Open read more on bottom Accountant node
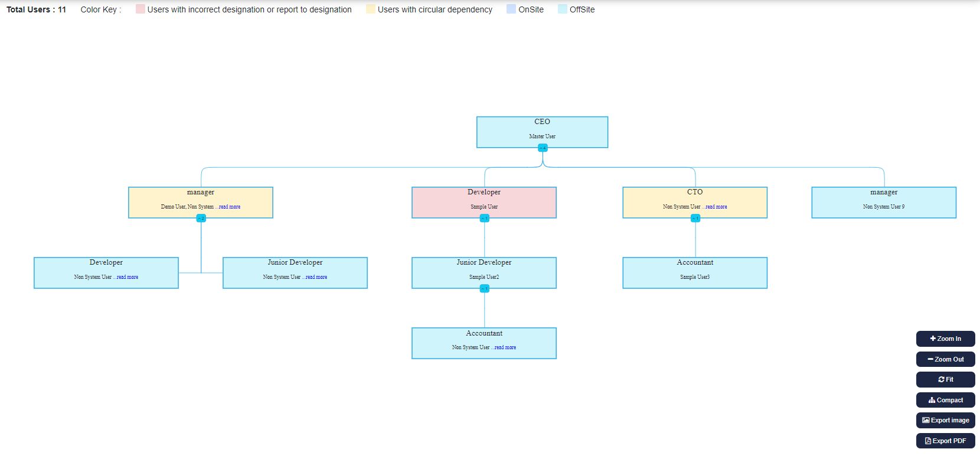 coord(505,347)
